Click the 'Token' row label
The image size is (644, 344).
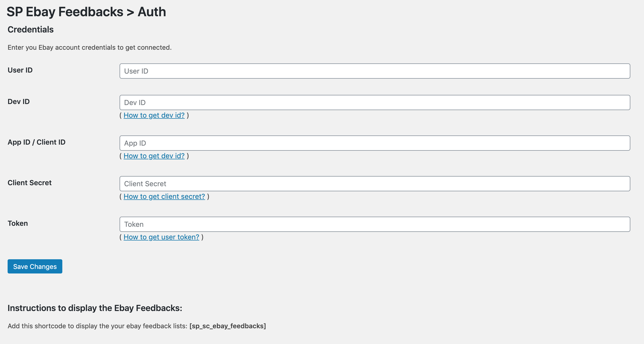18,223
